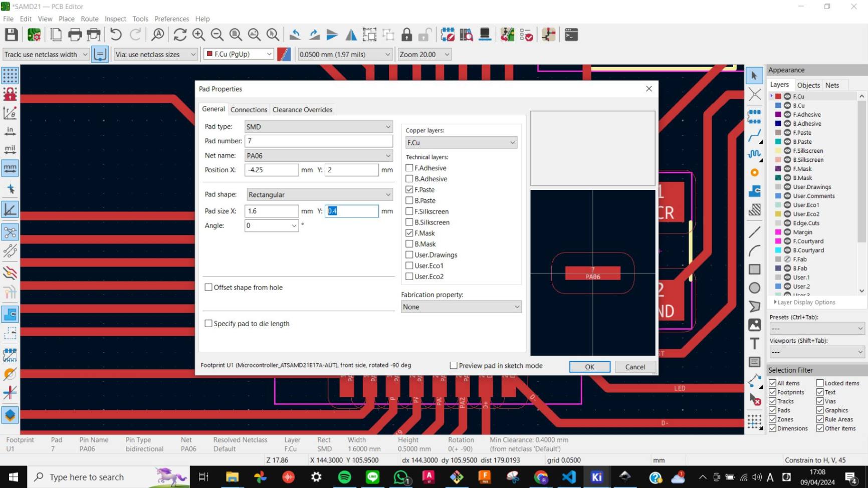Click the Mirror flip icon
This screenshot has width=868, height=488.
[351, 35]
